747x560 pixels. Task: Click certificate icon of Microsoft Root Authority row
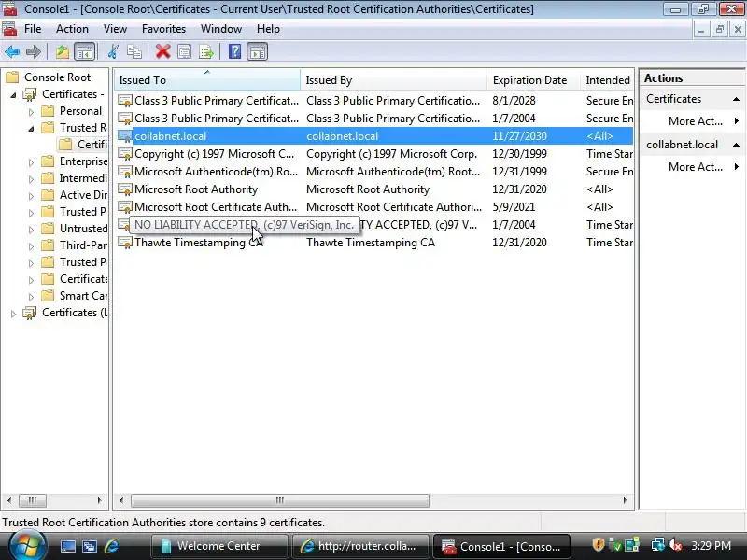coord(125,189)
